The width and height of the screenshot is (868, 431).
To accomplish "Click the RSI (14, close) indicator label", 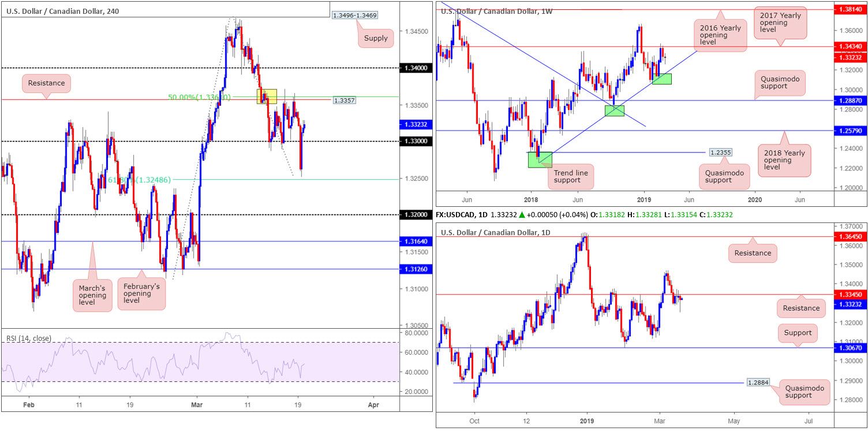I will click(x=29, y=339).
